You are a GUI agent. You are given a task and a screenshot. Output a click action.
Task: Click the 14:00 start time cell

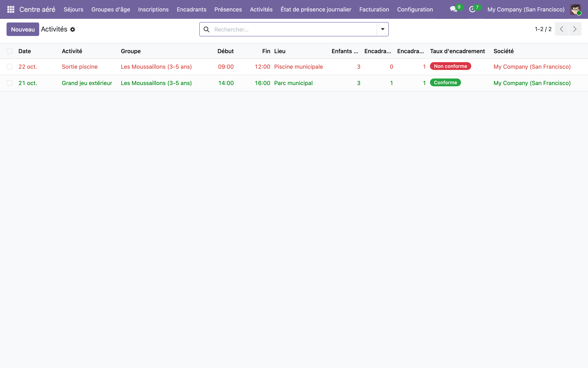(226, 83)
